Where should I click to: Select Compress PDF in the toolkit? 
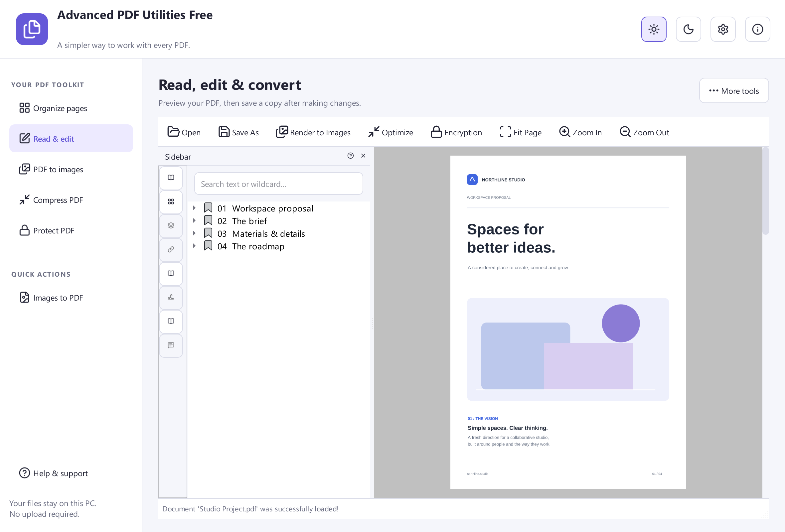pyautogui.click(x=71, y=200)
